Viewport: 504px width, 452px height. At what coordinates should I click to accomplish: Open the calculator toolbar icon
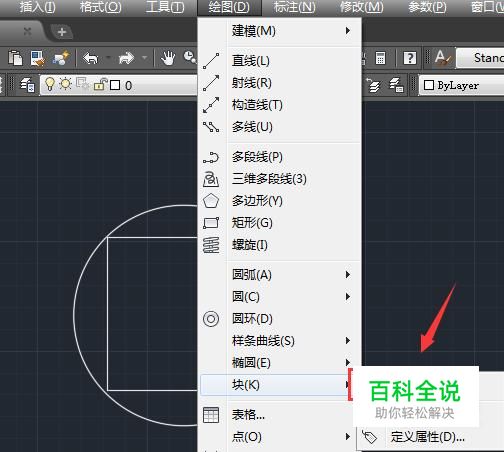[x=380, y=58]
